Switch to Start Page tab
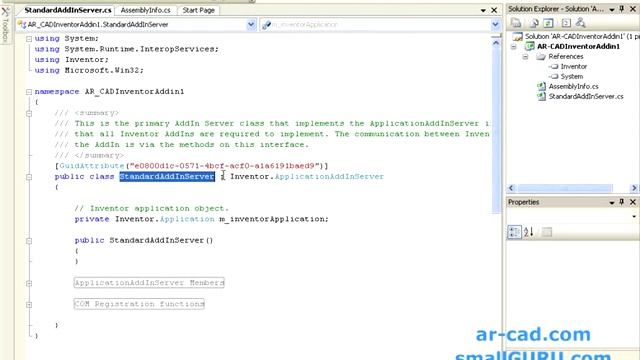The image size is (640, 360). click(x=198, y=10)
